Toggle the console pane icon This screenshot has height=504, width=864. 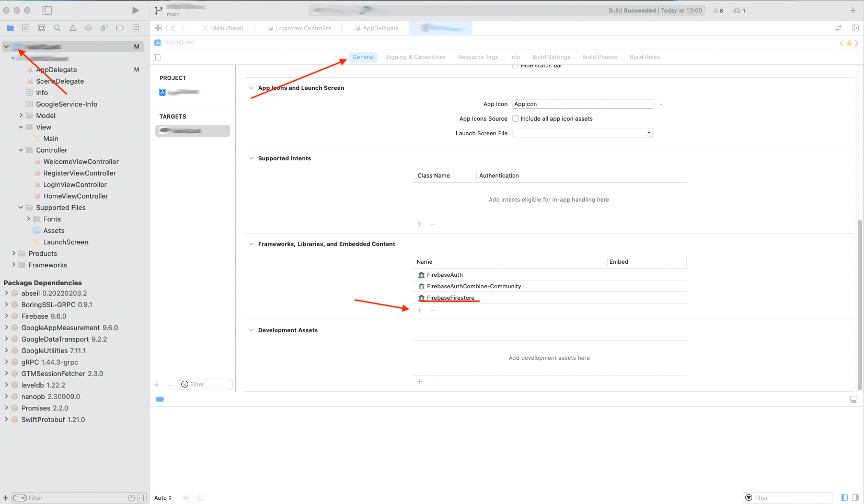[855, 498]
